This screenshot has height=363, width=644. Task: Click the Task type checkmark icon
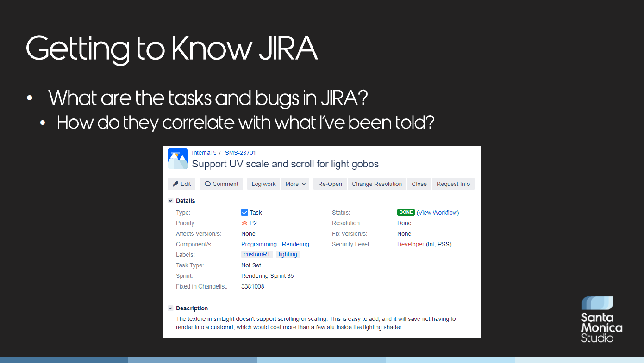(244, 213)
